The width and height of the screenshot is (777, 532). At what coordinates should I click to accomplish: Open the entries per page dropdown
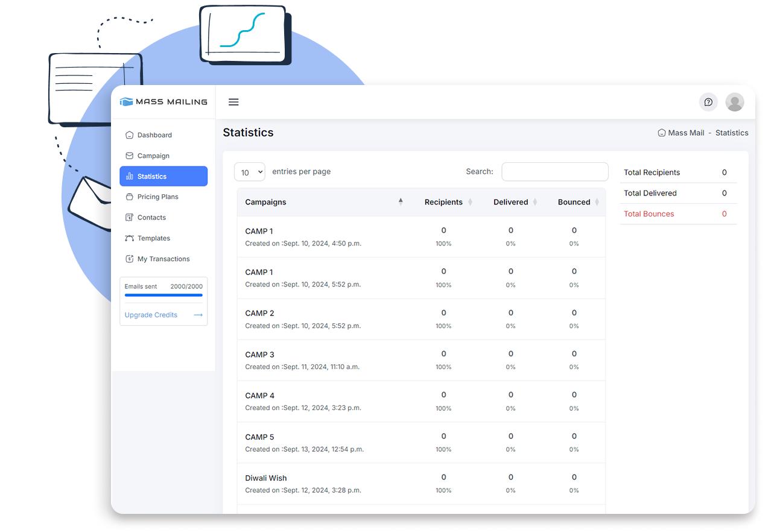pyautogui.click(x=249, y=172)
